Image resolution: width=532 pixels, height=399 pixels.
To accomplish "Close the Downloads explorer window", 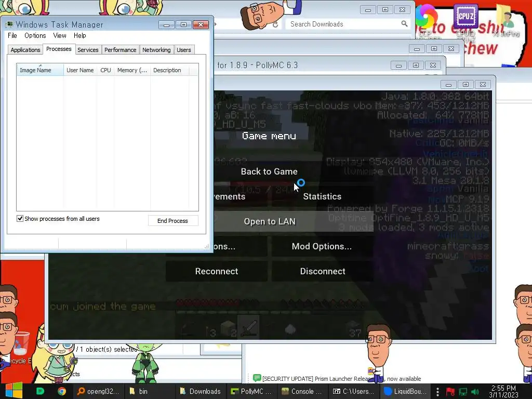I will pos(403,10).
